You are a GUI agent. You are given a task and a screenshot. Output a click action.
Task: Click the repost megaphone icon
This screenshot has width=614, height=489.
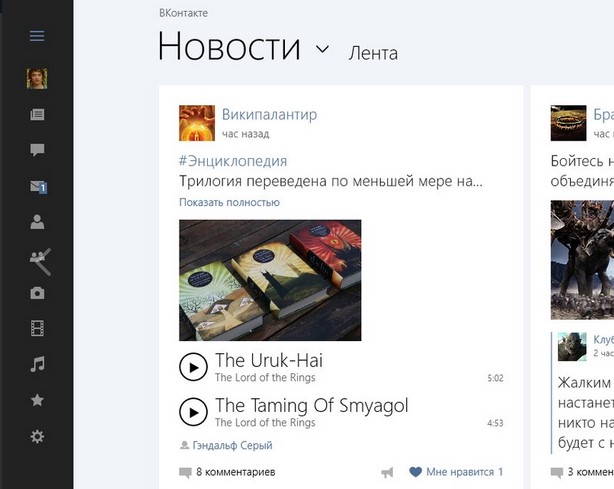tap(387, 472)
